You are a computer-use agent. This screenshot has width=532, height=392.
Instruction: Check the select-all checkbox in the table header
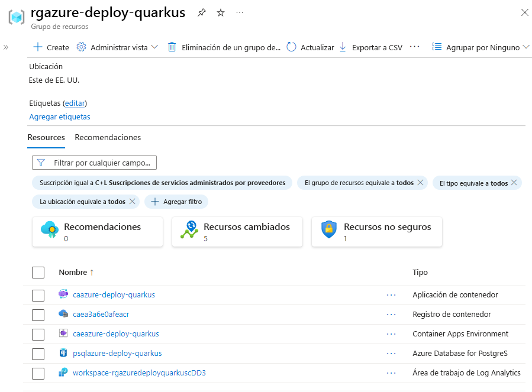[38, 273]
